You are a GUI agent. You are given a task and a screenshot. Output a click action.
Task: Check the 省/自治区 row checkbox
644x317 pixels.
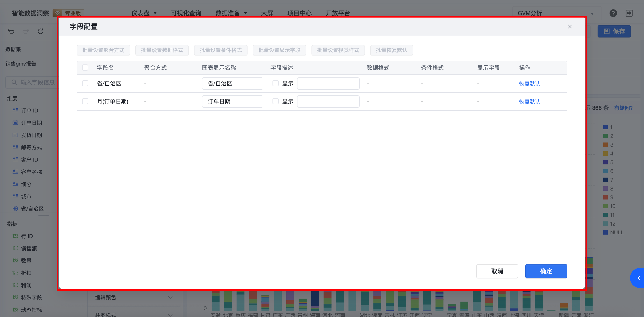point(85,83)
